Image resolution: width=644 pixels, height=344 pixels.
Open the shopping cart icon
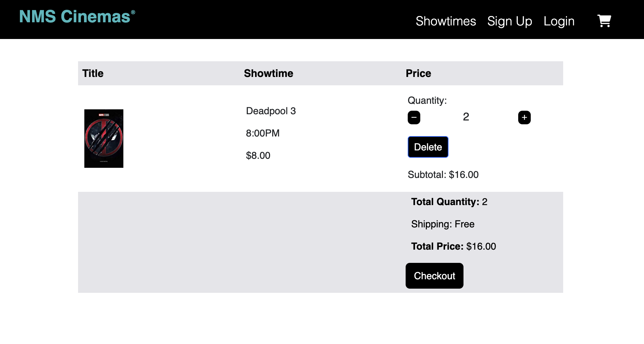coord(604,21)
